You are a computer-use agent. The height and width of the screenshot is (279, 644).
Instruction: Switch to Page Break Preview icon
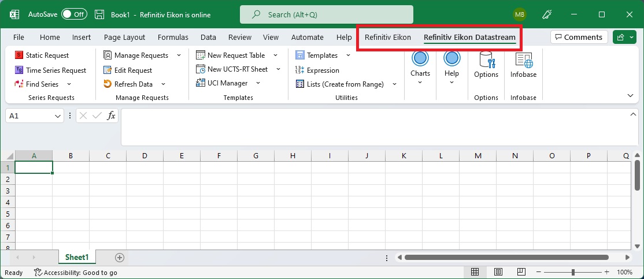[521, 272]
